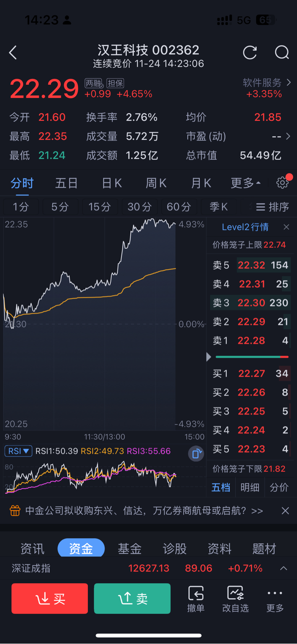Viewport: 297px width, 644px height.
Task: Select the 分价 price distribution tab
Action: point(279,488)
